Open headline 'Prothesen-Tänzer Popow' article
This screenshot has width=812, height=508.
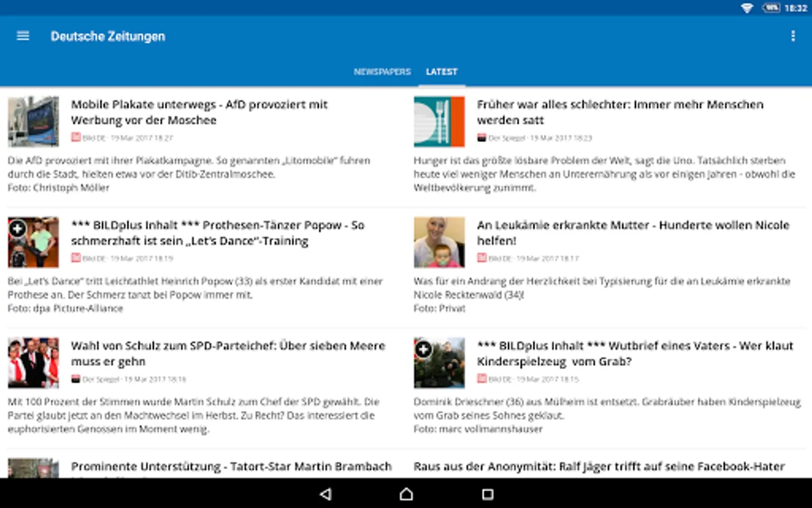click(x=218, y=233)
